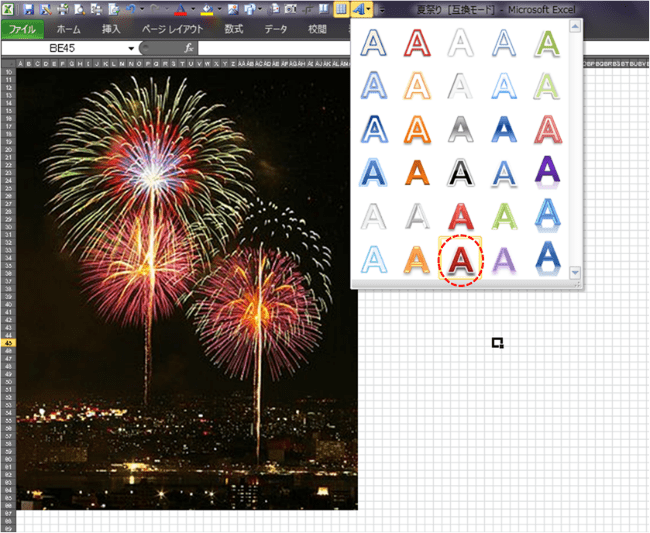Click the Insert Picture icon
The height and width of the screenshot is (533, 650).
tap(233, 9)
